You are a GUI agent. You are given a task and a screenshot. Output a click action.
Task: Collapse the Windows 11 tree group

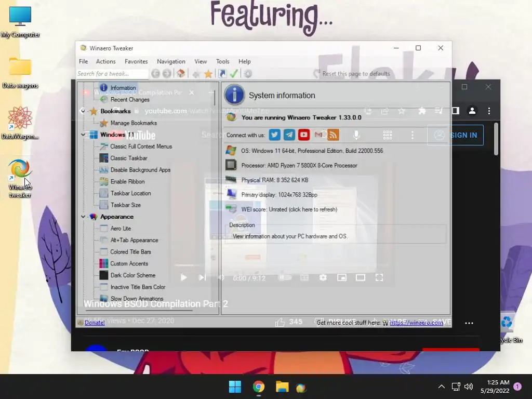[83, 135]
